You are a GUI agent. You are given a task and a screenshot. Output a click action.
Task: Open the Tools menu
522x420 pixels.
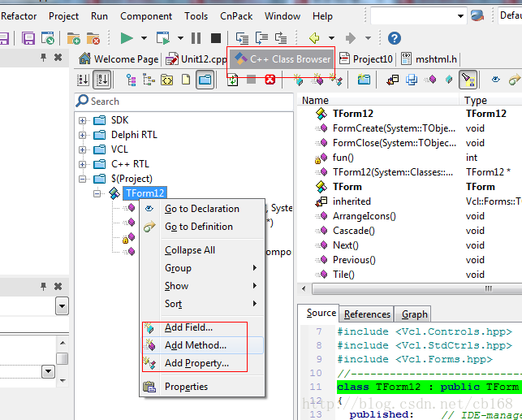[x=196, y=16]
